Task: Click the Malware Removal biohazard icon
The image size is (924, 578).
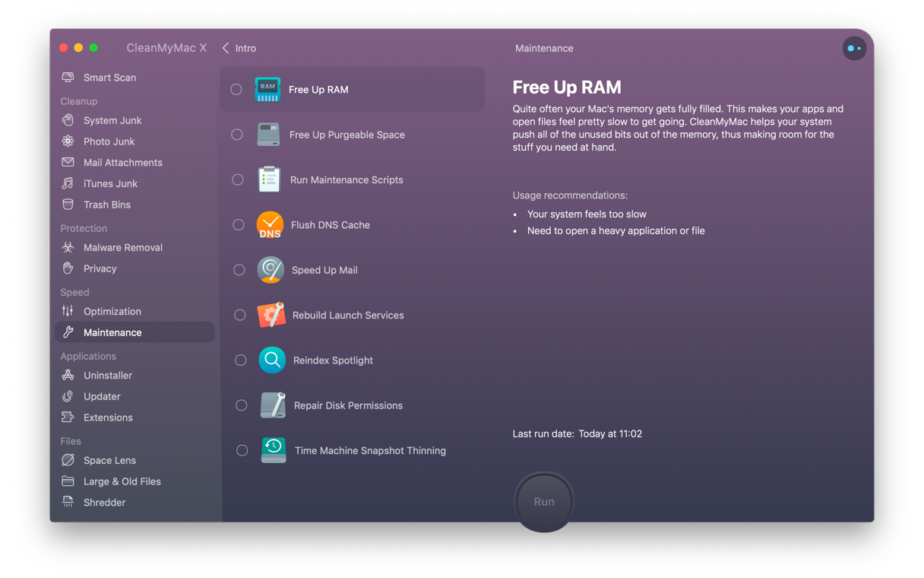Action: tap(68, 247)
